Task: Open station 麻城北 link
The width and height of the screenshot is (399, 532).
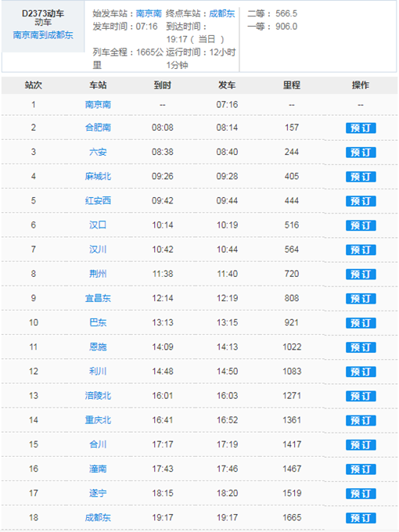Action: (98, 177)
